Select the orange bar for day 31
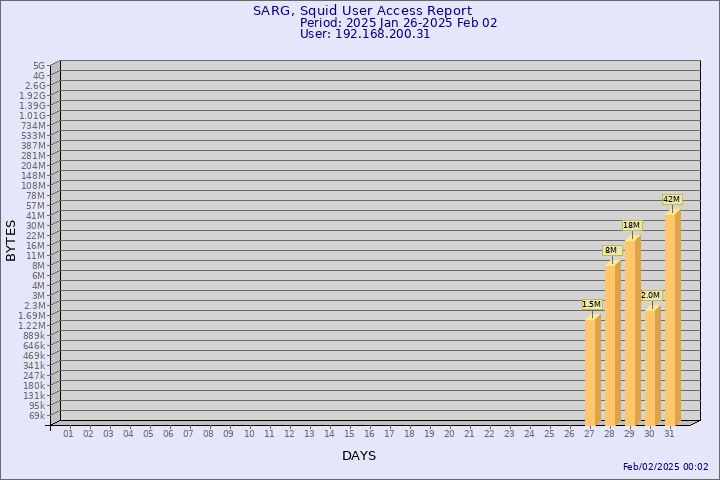This screenshot has width=720, height=480. pos(672,318)
